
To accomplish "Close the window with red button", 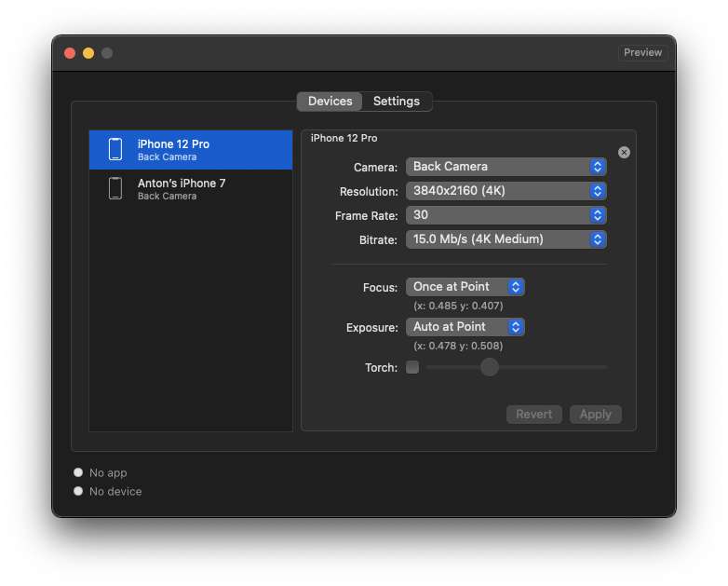I will click(x=70, y=53).
